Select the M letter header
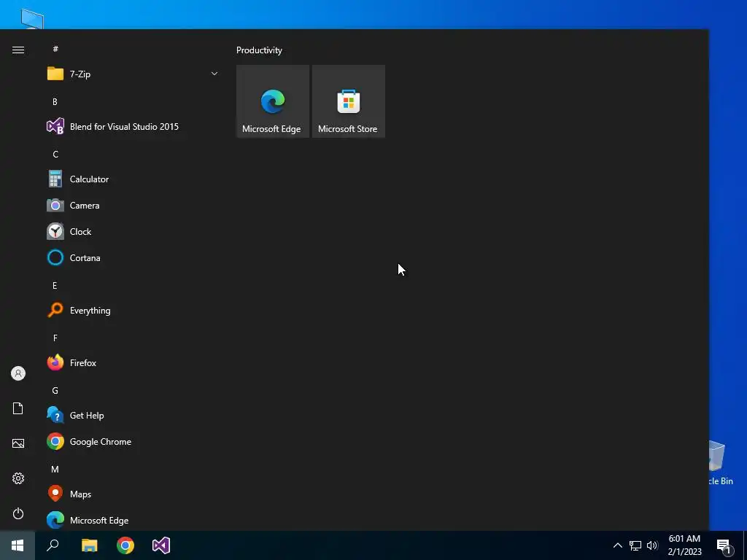Screen dimensions: 747x560 pos(55,470)
